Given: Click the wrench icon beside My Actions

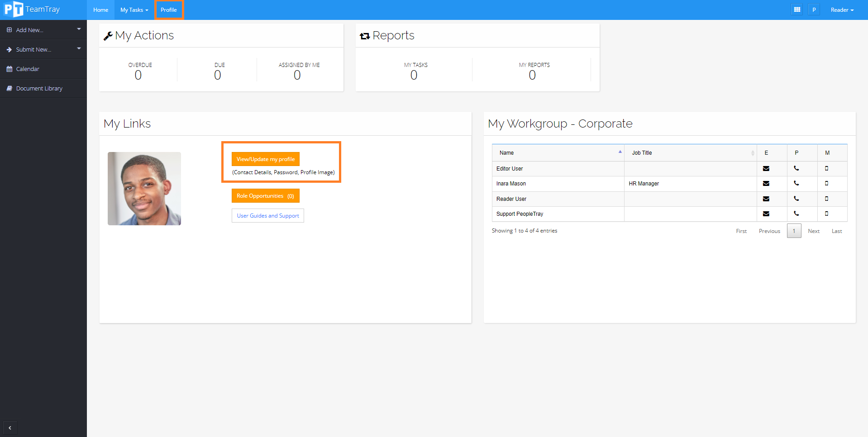Looking at the screenshot, I should point(108,35).
